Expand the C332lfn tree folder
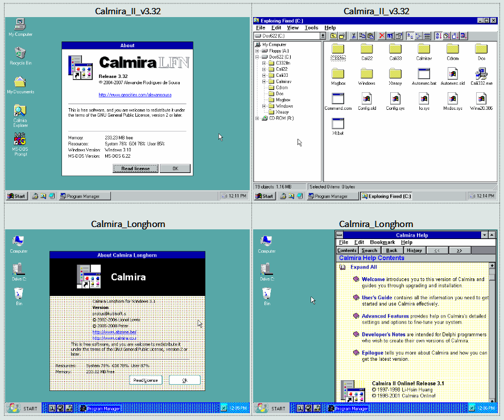 264,63
